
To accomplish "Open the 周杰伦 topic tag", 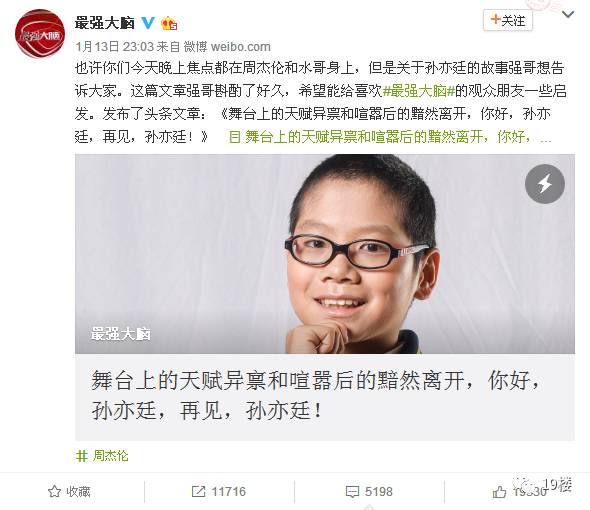I will tap(102, 456).
